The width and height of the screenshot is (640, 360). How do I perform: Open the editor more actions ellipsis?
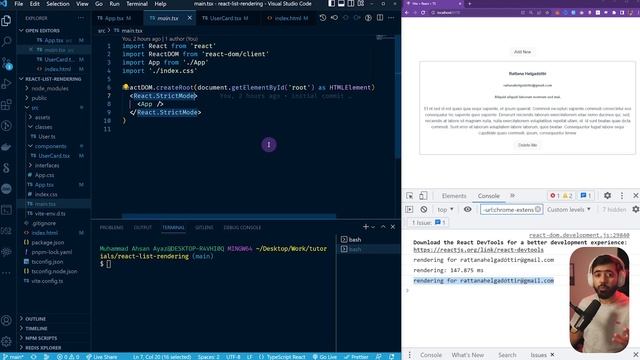[x=391, y=18]
